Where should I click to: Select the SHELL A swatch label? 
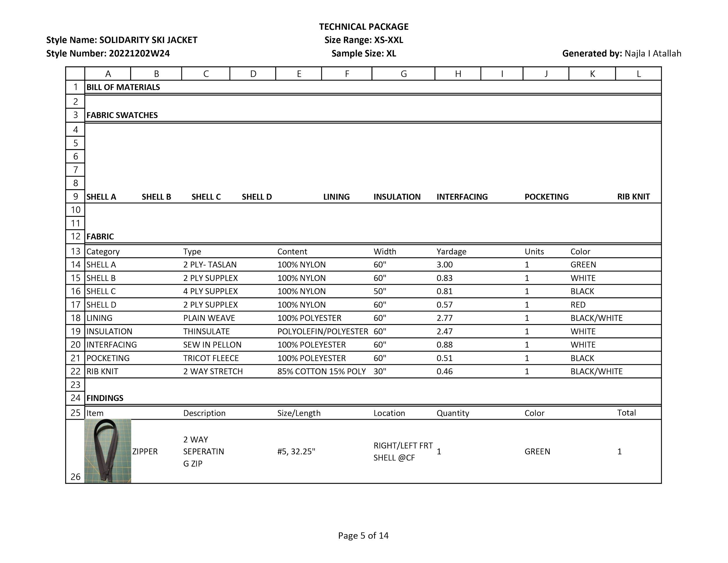tap(101, 197)
